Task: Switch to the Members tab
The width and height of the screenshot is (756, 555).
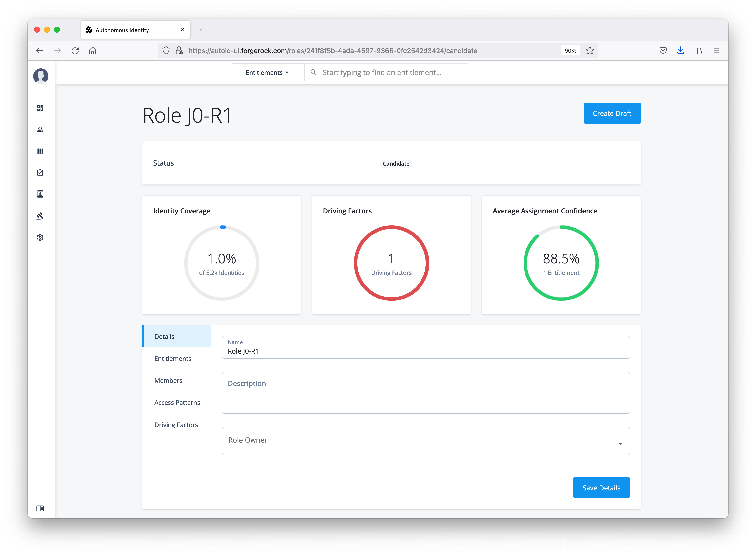Action: click(168, 380)
